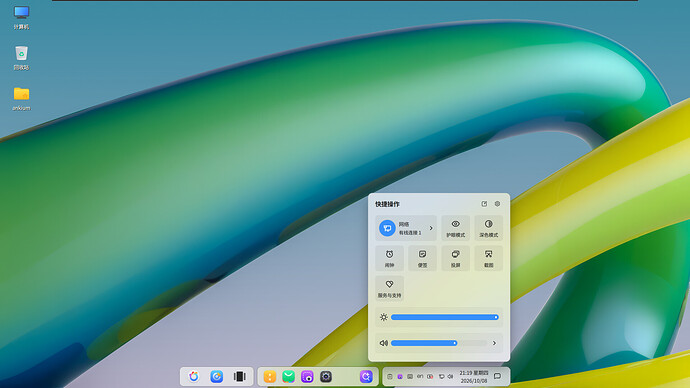This screenshot has height=388, width=690.
Task: Expand network details with the chevron arrow
Action: (431, 228)
